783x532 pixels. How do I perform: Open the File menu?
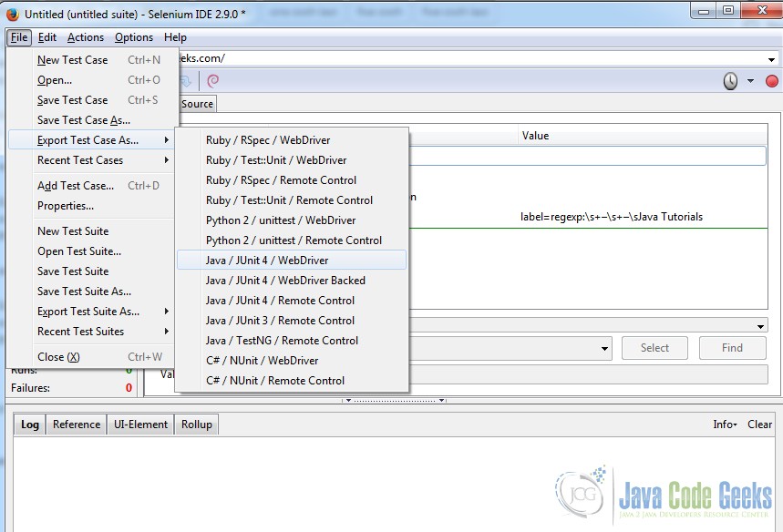click(19, 37)
